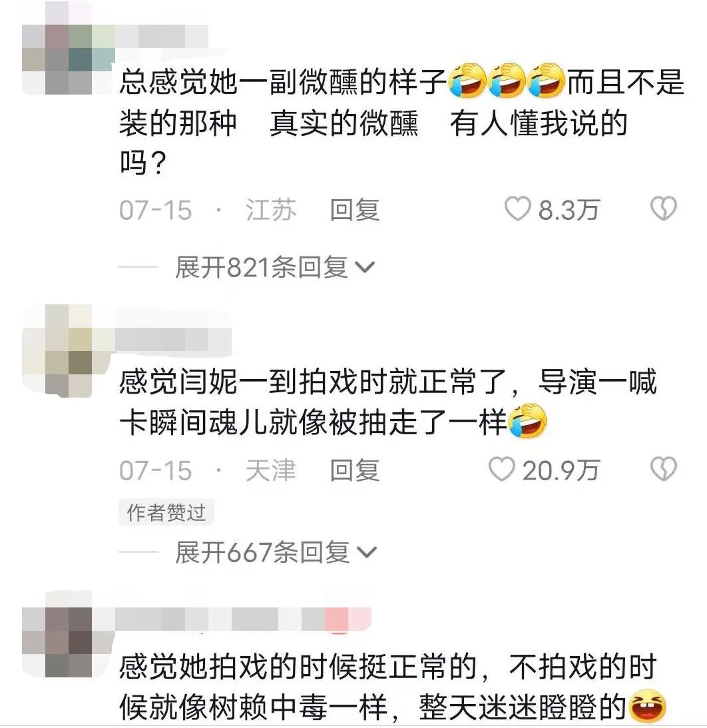Dislike the Tianjin comment with broken heart
Viewport: 707px width, 728px height.
(x=663, y=469)
